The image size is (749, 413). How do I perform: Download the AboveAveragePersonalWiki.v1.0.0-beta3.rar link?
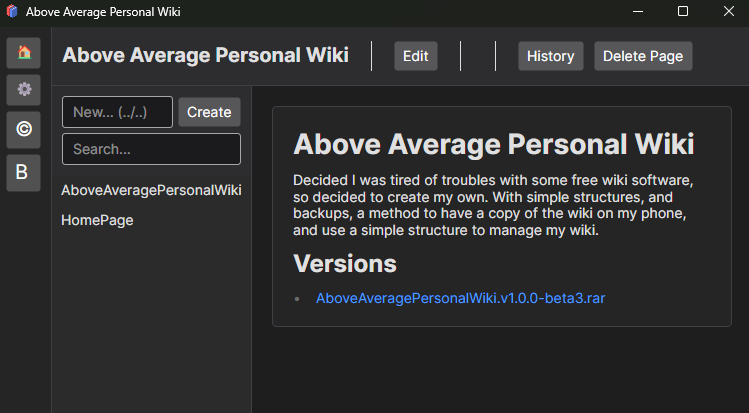coord(460,298)
